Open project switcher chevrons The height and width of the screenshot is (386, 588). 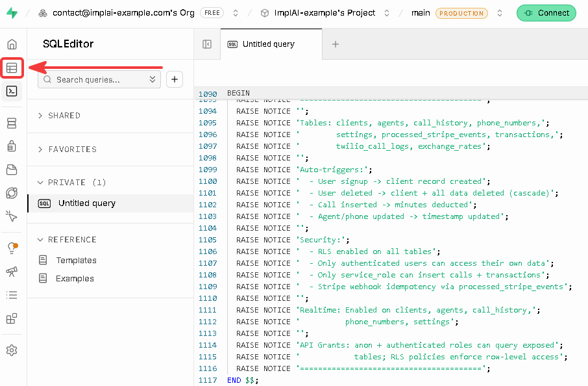point(387,13)
